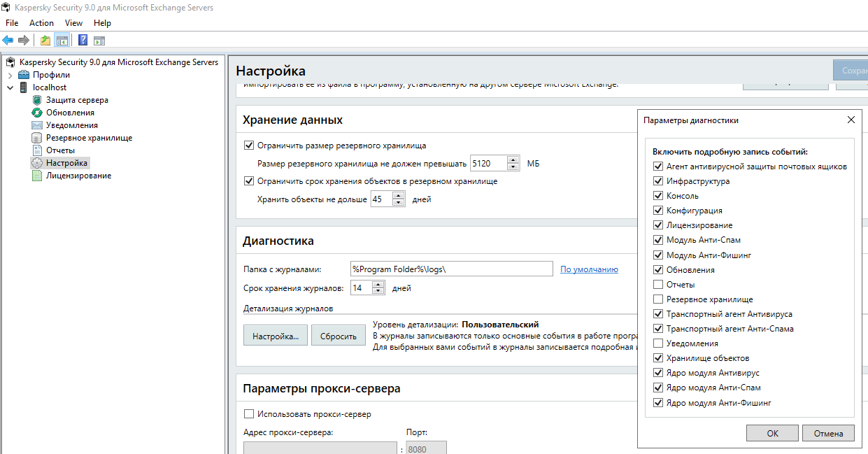This screenshot has width=868, height=454.
Task: Uncheck Ограничить срок хранения объектов checkbox
Action: point(248,181)
